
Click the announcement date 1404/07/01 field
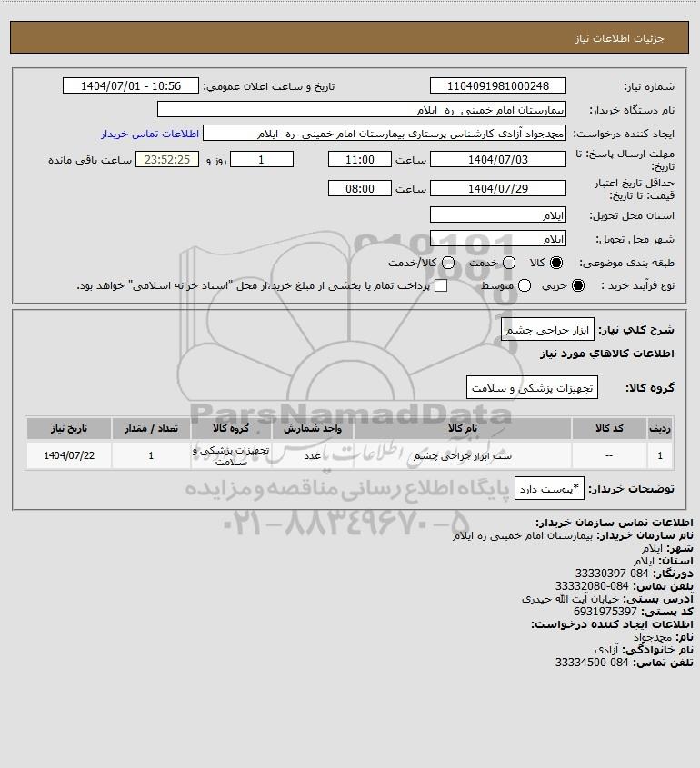point(131,85)
